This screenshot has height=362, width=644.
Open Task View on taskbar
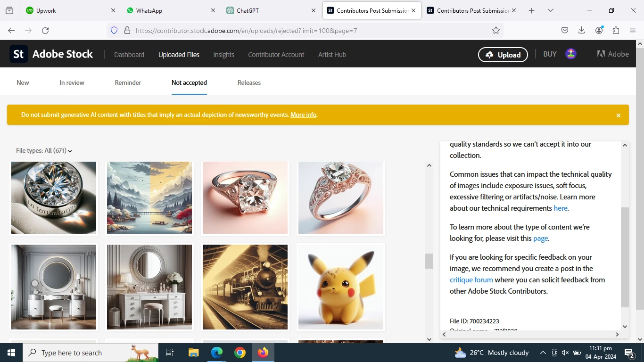click(x=170, y=353)
